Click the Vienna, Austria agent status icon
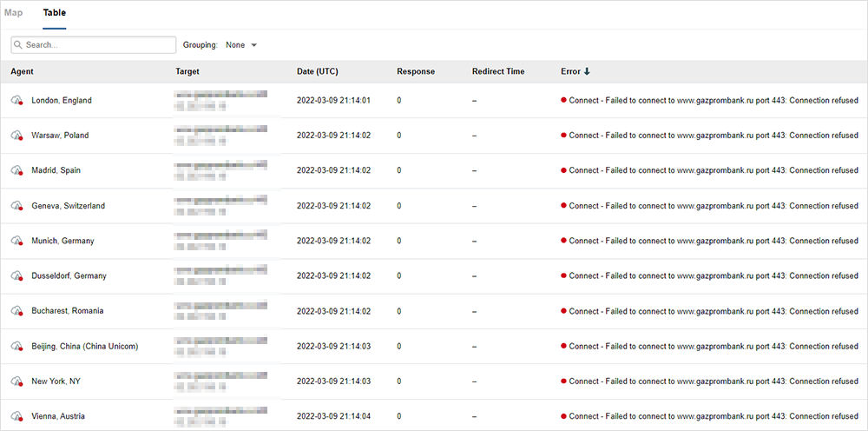 16,416
